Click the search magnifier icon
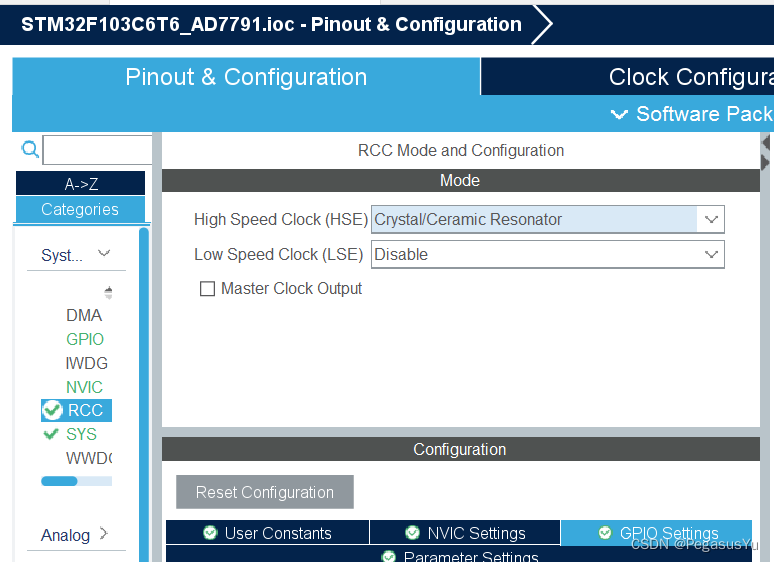This screenshot has height=562, width=774. pos(30,149)
